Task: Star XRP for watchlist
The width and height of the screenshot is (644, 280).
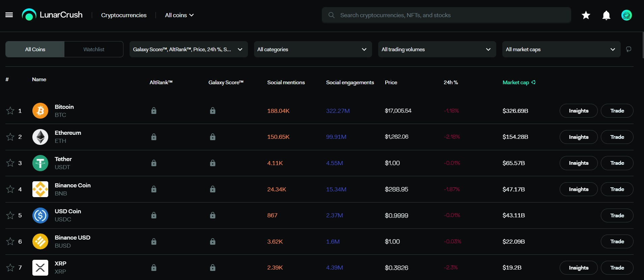Action: point(10,268)
